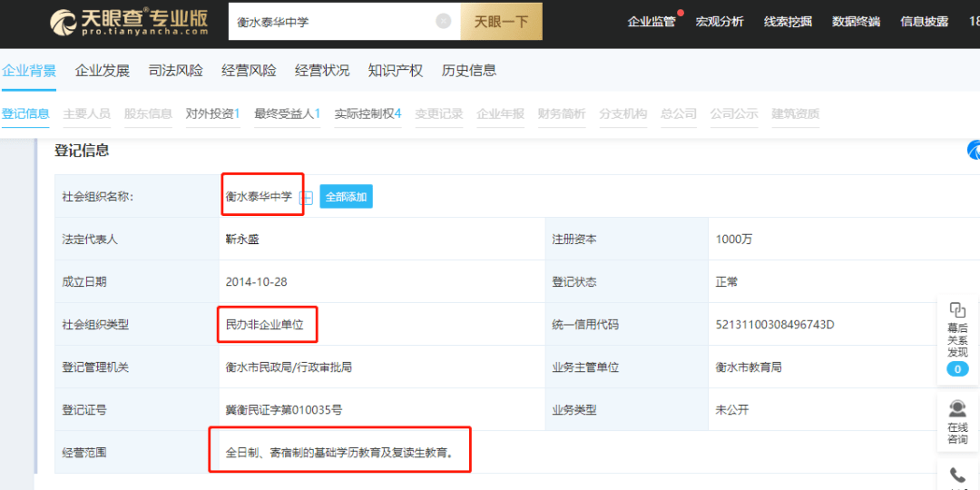Click certificate number 冀衡民证字第010035号
Image resolution: width=980 pixels, height=490 pixels.
coord(284,410)
